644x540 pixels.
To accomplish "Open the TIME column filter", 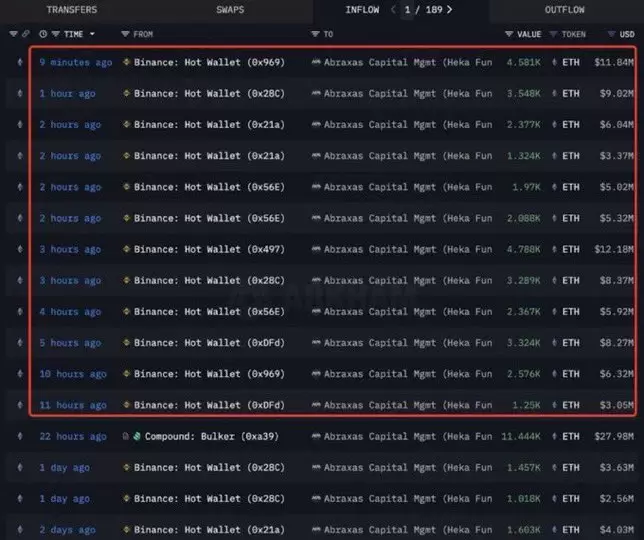I will click(x=55, y=34).
